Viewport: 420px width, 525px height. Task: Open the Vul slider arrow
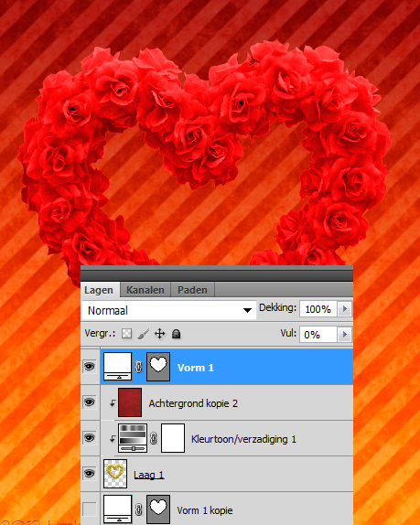pos(345,335)
